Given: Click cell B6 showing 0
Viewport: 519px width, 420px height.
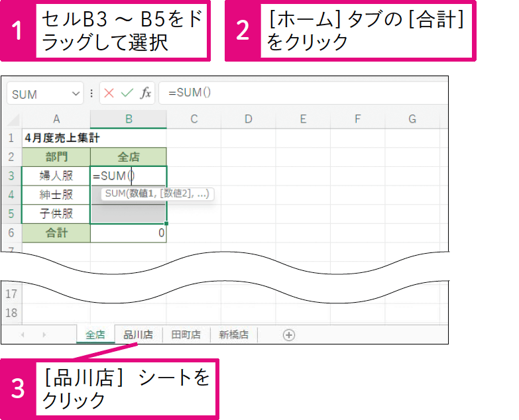Looking at the screenshot, I should click(x=129, y=233).
